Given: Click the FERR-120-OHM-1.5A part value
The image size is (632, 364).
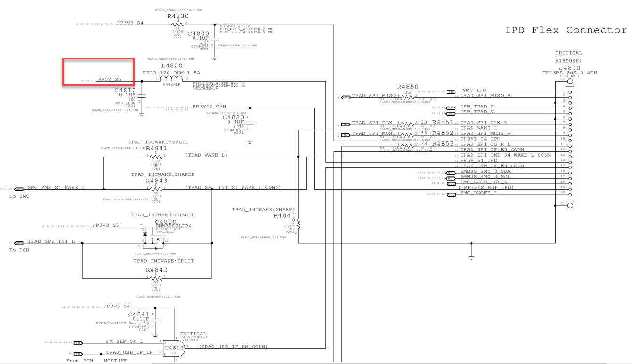Looking at the screenshot, I should click(x=171, y=73).
